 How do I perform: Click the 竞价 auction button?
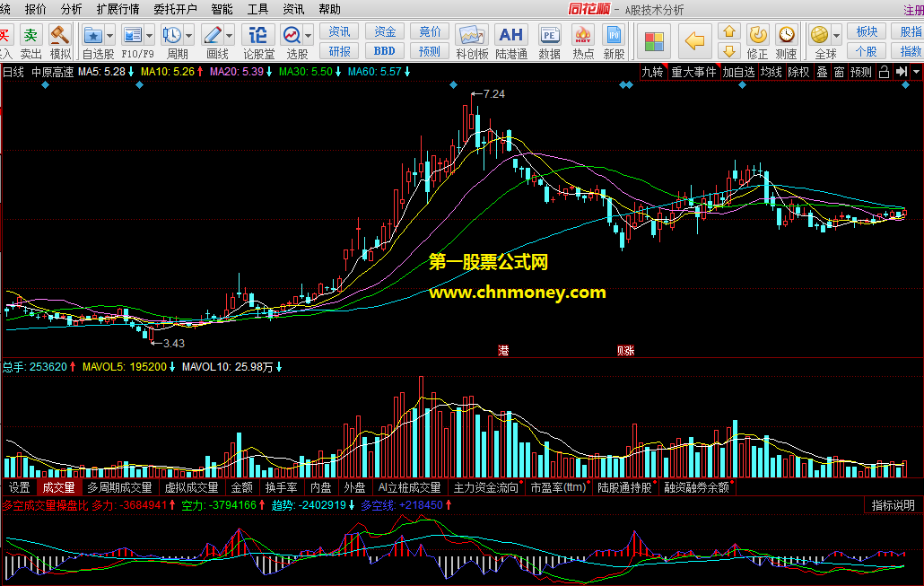pyautogui.click(x=430, y=31)
